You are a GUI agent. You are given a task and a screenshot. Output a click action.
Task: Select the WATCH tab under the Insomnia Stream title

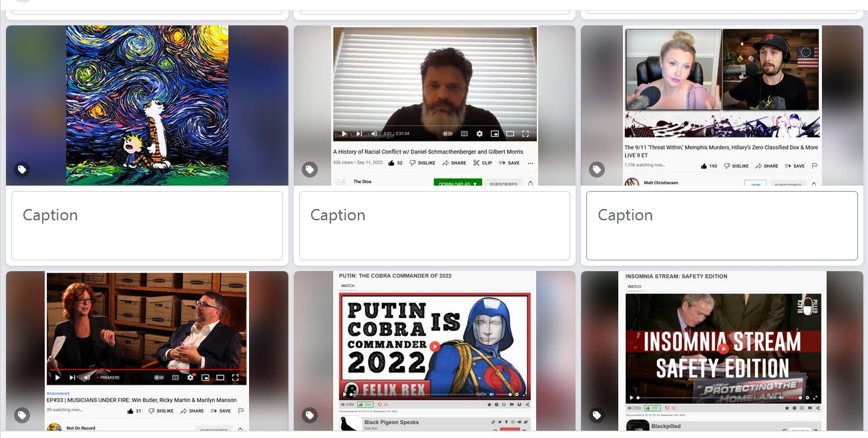click(x=634, y=286)
